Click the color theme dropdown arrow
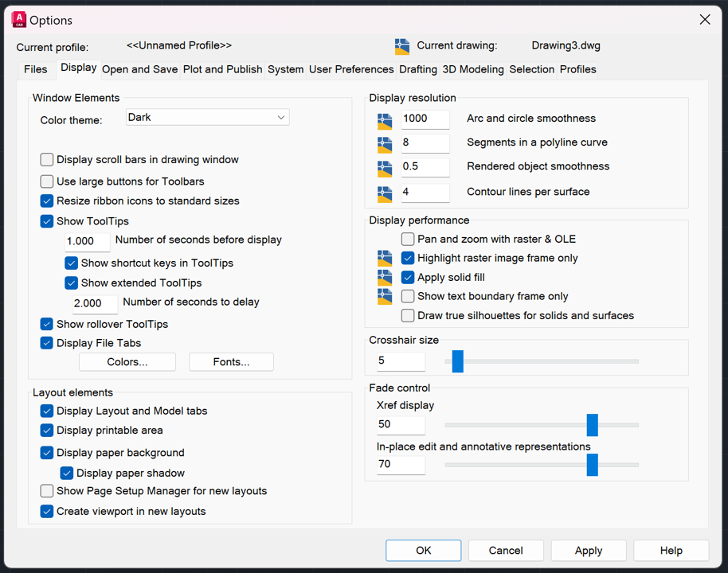The image size is (728, 573). [x=281, y=117]
